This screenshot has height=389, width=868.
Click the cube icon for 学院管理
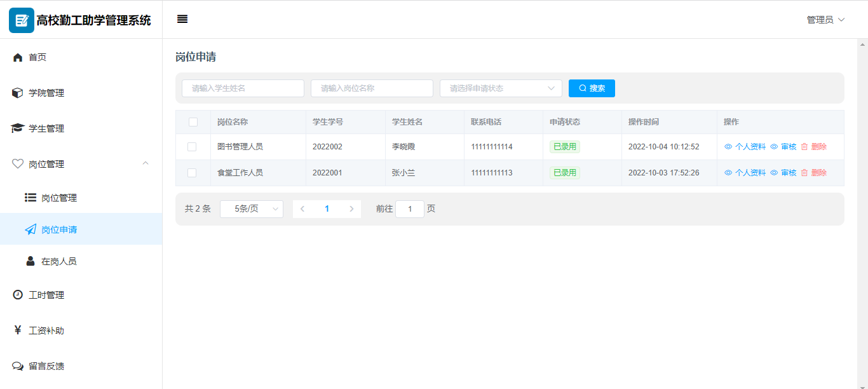tap(18, 93)
